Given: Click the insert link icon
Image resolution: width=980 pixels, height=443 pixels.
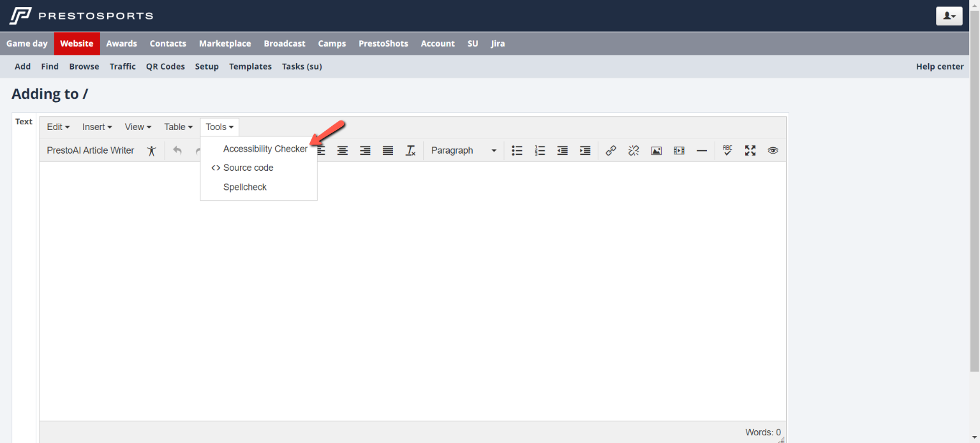Looking at the screenshot, I should click(611, 151).
